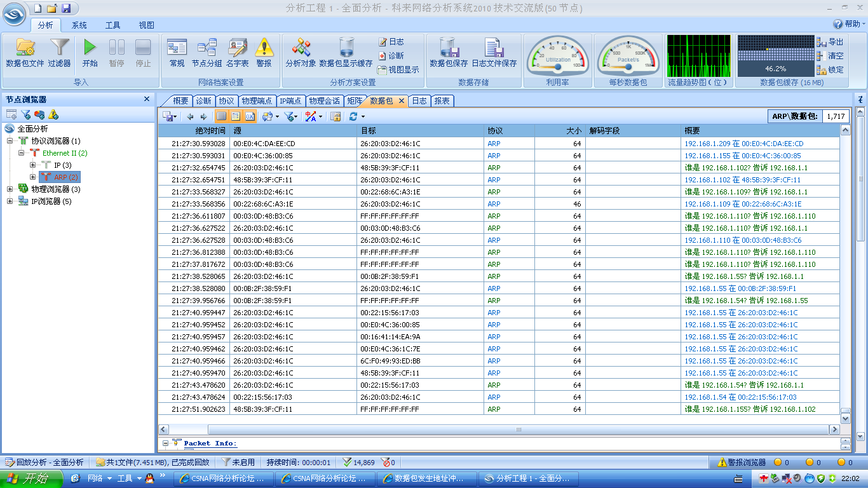868x488 pixels.
Task: Switch to the 系统 ribbon tab
Action: [x=79, y=25]
